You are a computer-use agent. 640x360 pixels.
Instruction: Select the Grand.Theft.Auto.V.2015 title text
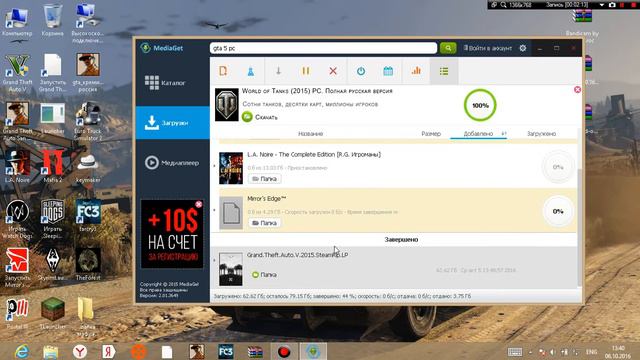(298, 255)
